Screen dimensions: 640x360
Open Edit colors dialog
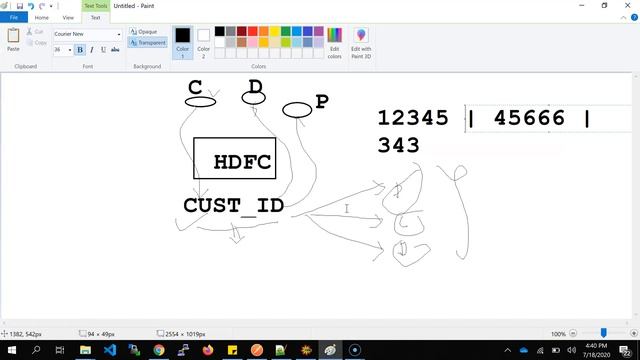334,43
